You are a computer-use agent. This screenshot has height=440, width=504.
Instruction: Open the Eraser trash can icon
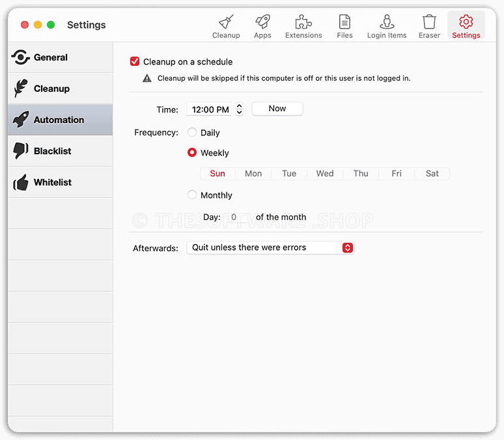pos(429,22)
